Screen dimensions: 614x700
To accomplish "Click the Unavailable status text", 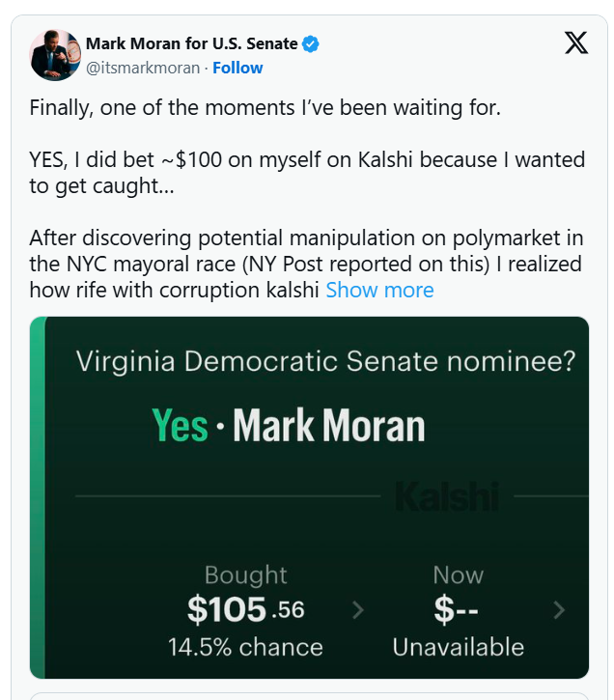I will 458,646.
